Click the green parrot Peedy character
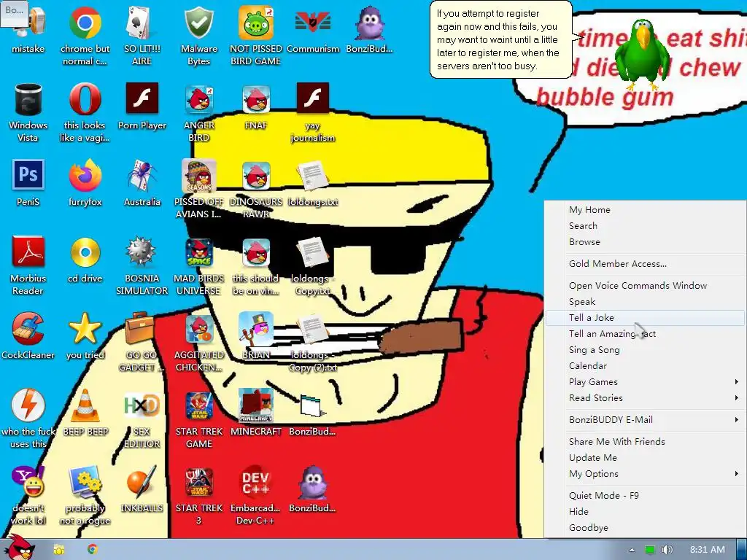Image resolution: width=747 pixels, height=560 pixels. coord(643,54)
